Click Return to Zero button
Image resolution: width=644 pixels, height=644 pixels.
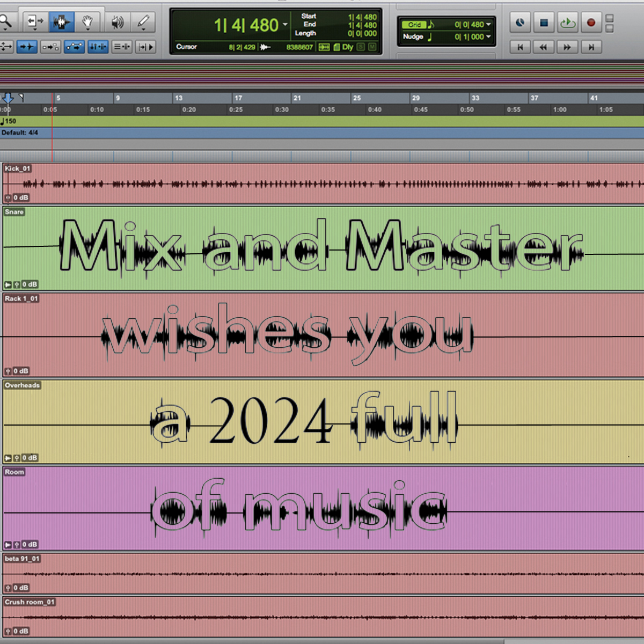click(x=520, y=47)
